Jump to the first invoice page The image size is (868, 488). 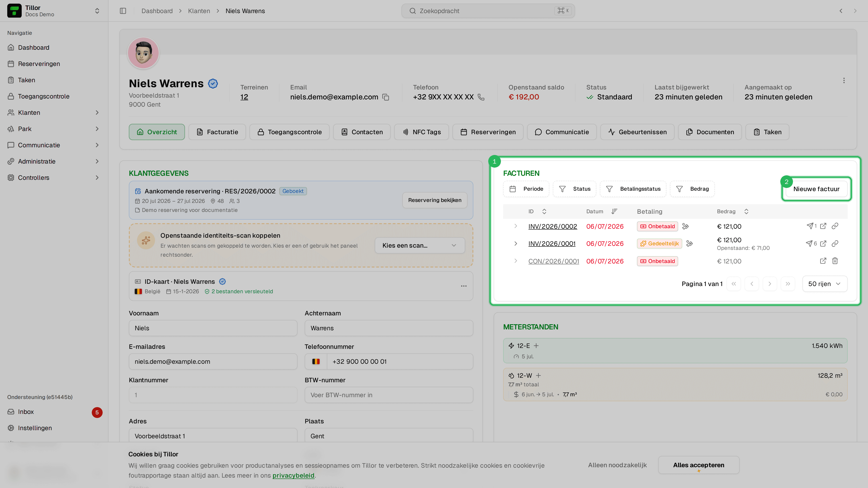click(x=734, y=284)
